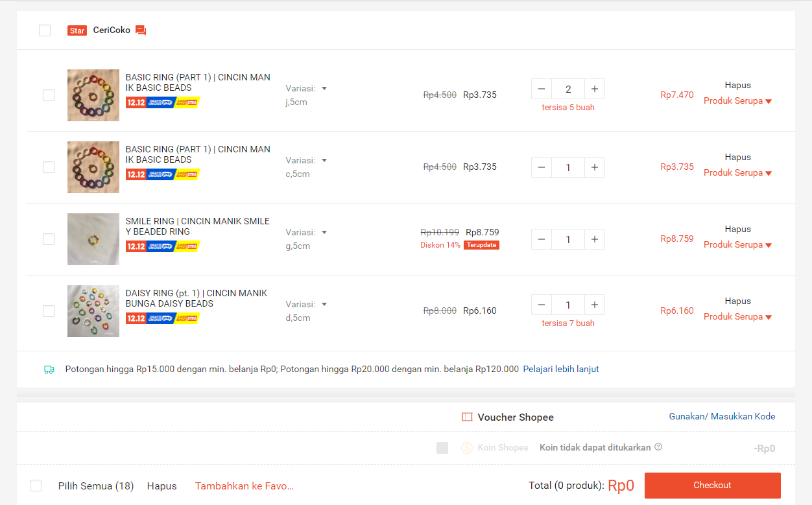Tick checkbox for SMILE RING item
The width and height of the screenshot is (812, 505).
[x=49, y=239]
